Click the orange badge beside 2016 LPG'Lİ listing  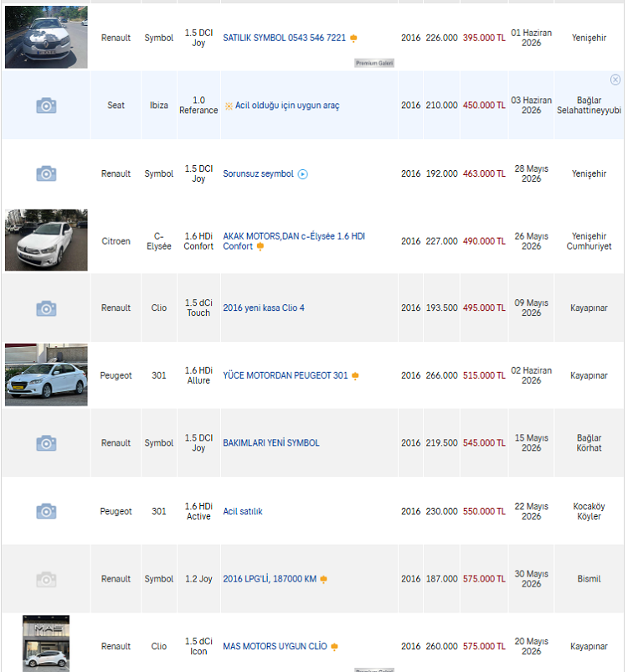[x=324, y=580]
